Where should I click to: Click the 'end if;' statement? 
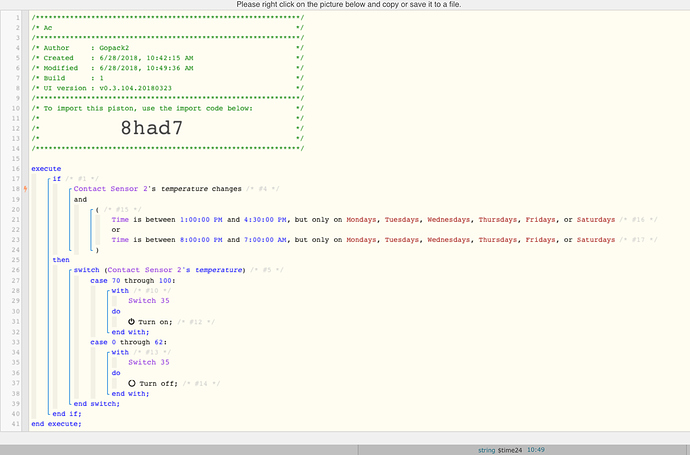[67, 414]
